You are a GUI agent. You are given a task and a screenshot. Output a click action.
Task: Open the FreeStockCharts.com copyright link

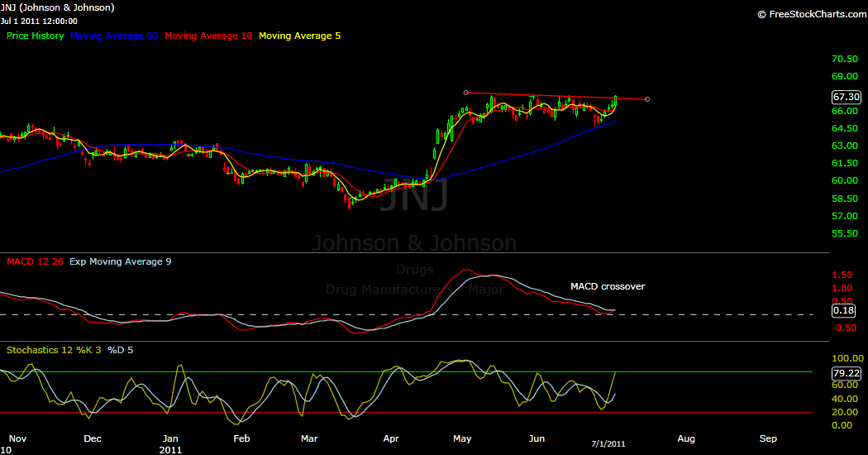point(812,14)
